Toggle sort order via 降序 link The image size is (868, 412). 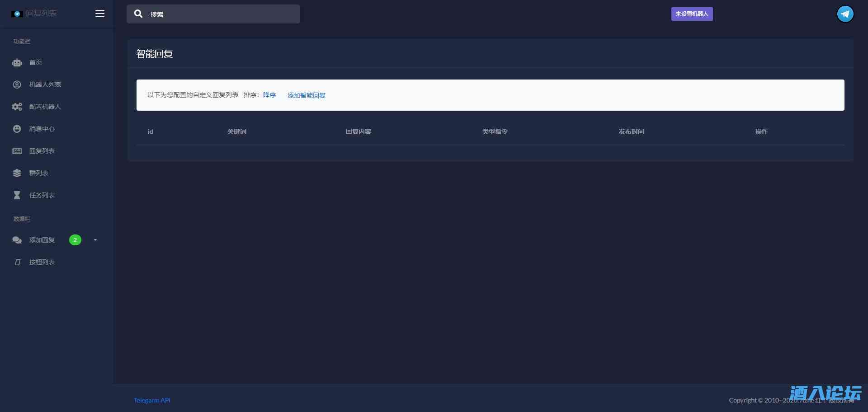point(269,95)
